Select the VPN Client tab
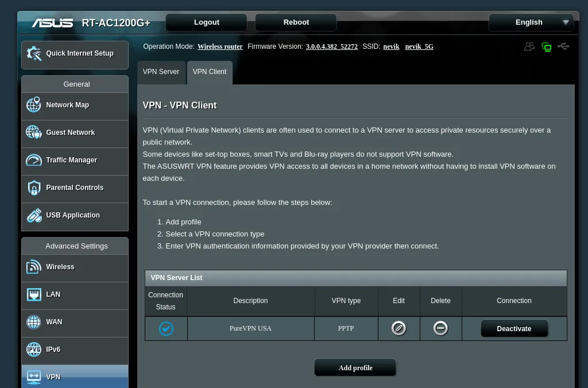The width and height of the screenshot is (588, 388). (210, 72)
